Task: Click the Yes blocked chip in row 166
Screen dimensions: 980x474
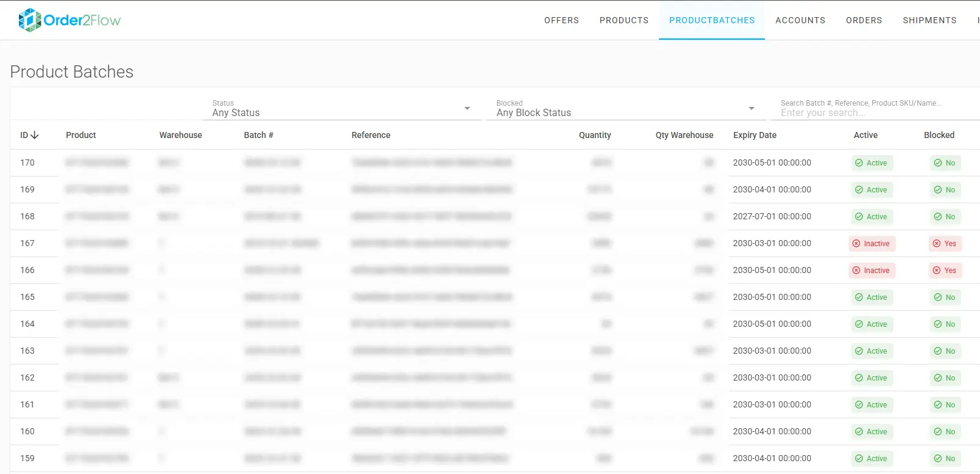Action: [945, 271]
